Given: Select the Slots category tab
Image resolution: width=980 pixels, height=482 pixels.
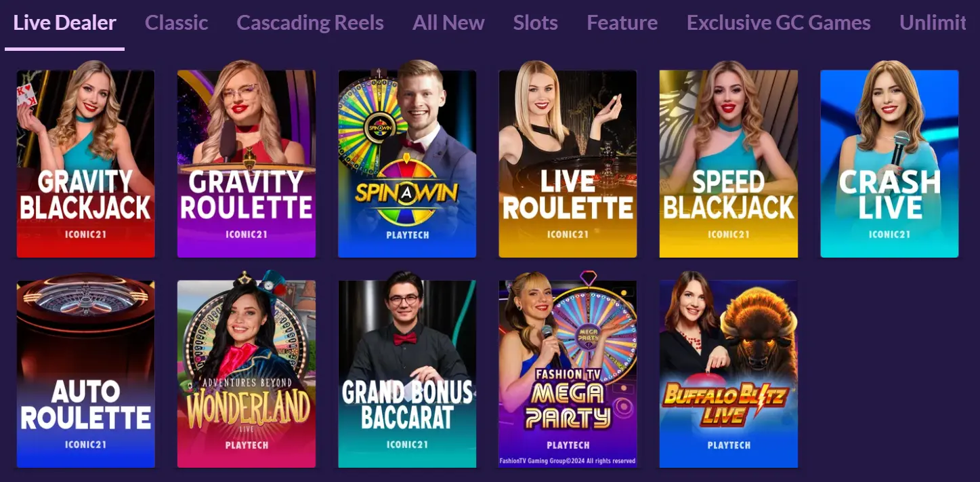Looking at the screenshot, I should click(x=536, y=23).
